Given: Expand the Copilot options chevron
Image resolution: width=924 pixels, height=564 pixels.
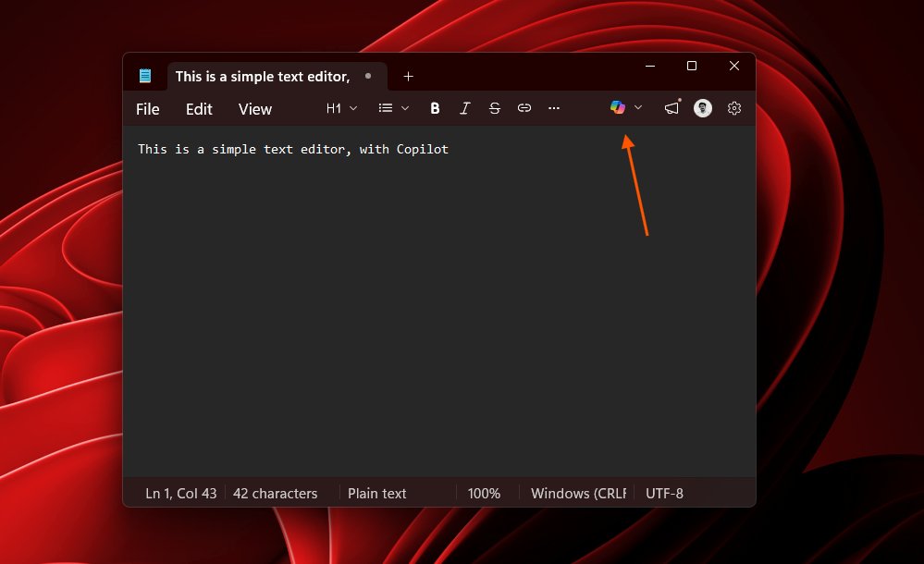Looking at the screenshot, I should (x=637, y=107).
